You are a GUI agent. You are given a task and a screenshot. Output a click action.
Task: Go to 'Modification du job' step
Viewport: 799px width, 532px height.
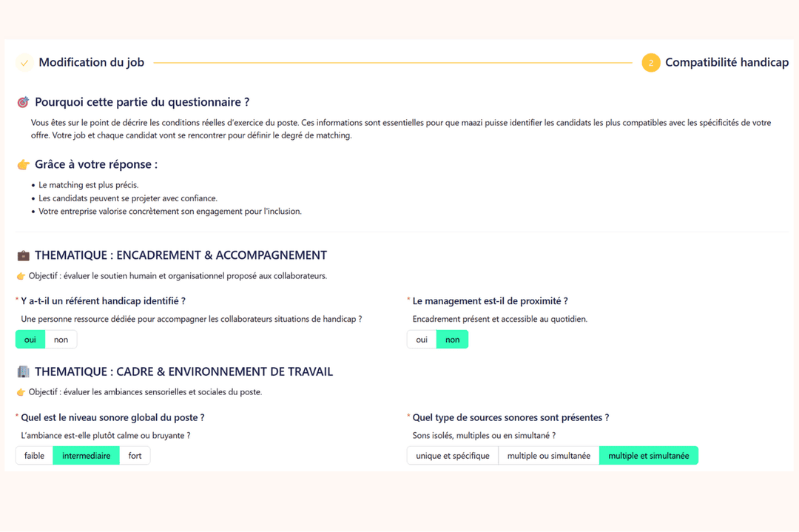click(91, 63)
